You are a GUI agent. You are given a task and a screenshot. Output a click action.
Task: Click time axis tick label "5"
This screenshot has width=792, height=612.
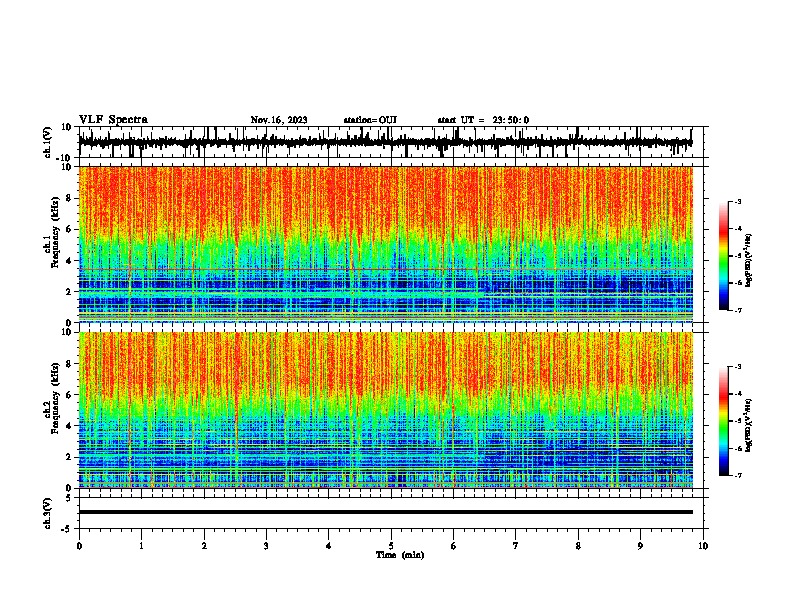click(391, 546)
